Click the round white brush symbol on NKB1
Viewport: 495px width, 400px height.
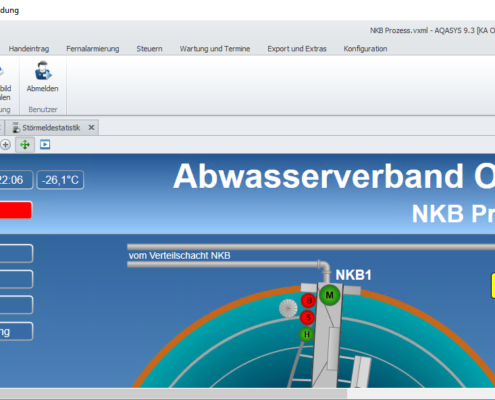[x=288, y=308]
